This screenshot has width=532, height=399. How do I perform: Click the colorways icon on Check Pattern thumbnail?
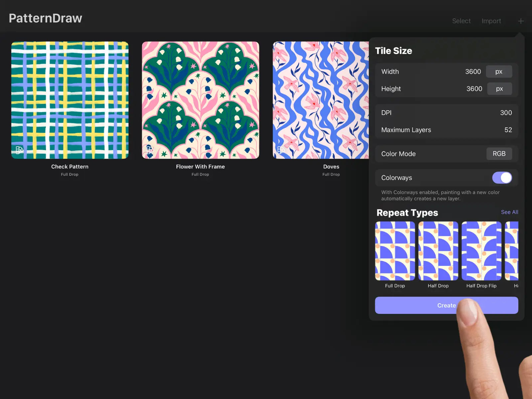pos(19,150)
